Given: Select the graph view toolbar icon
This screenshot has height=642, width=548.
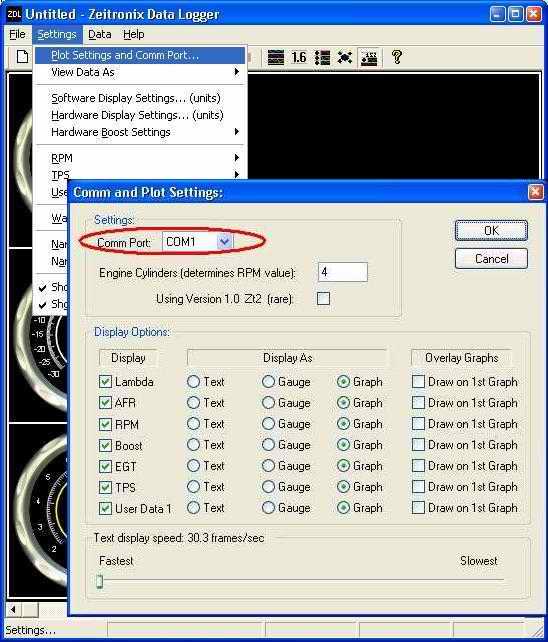Looking at the screenshot, I should (276, 57).
